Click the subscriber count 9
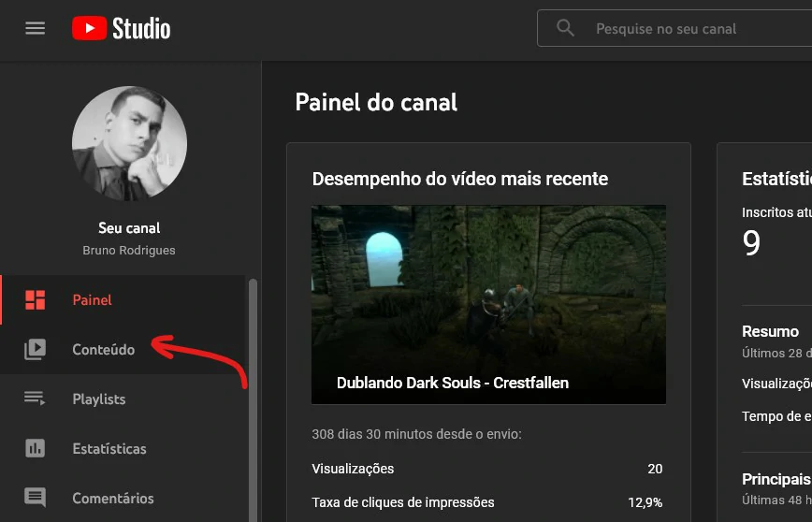 (751, 243)
